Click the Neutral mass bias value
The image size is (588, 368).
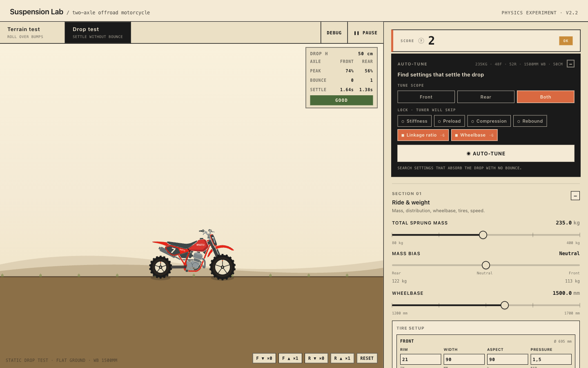click(569, 254)
